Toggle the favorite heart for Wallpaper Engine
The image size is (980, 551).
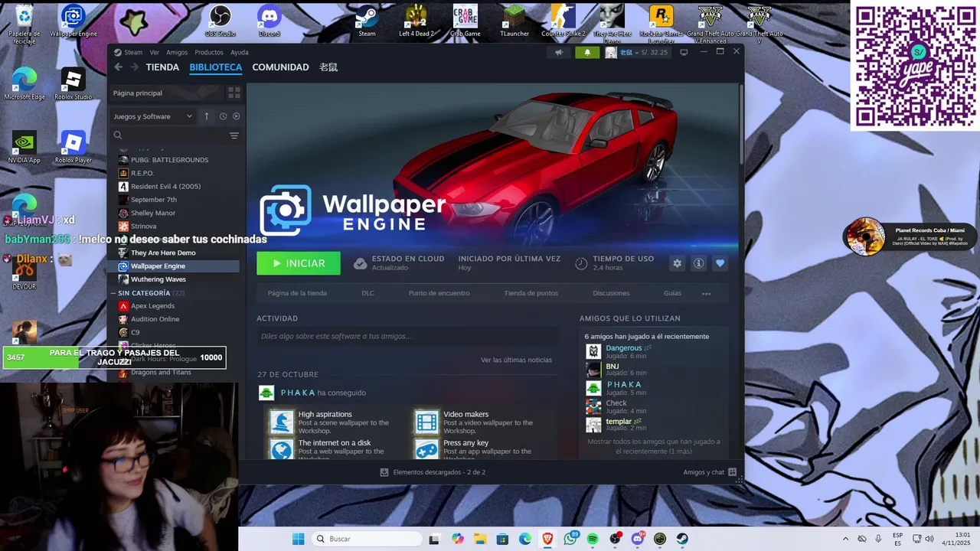[x=720, y=263]
